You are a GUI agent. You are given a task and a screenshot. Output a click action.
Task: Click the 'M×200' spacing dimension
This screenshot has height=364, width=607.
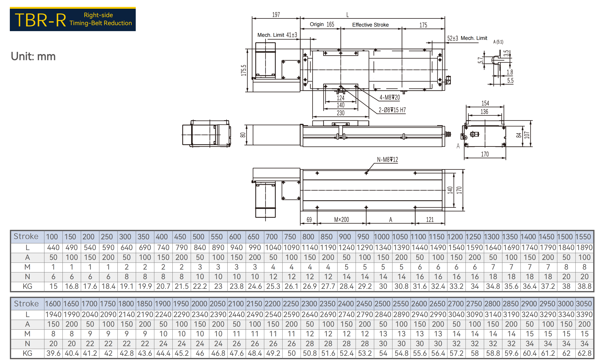coord(342,219)
